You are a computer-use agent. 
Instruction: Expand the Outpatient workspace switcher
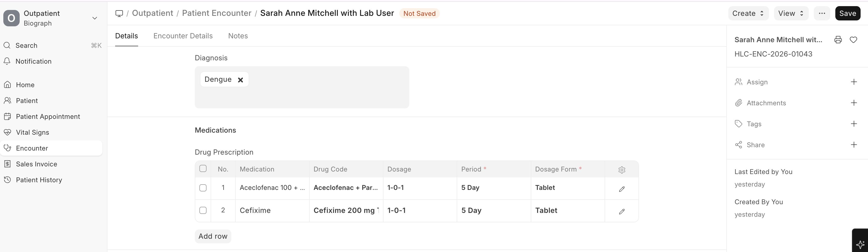(95, 18)
